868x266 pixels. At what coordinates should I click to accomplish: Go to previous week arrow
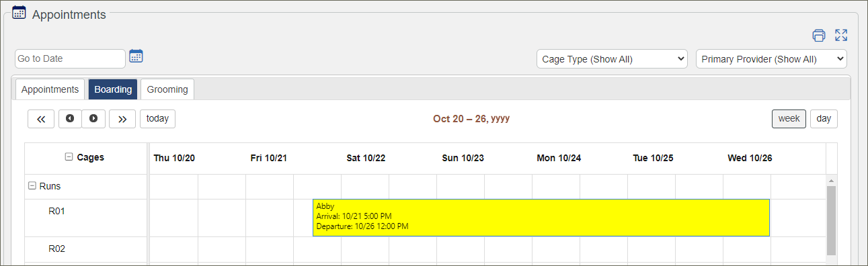(x=70, y=119)
